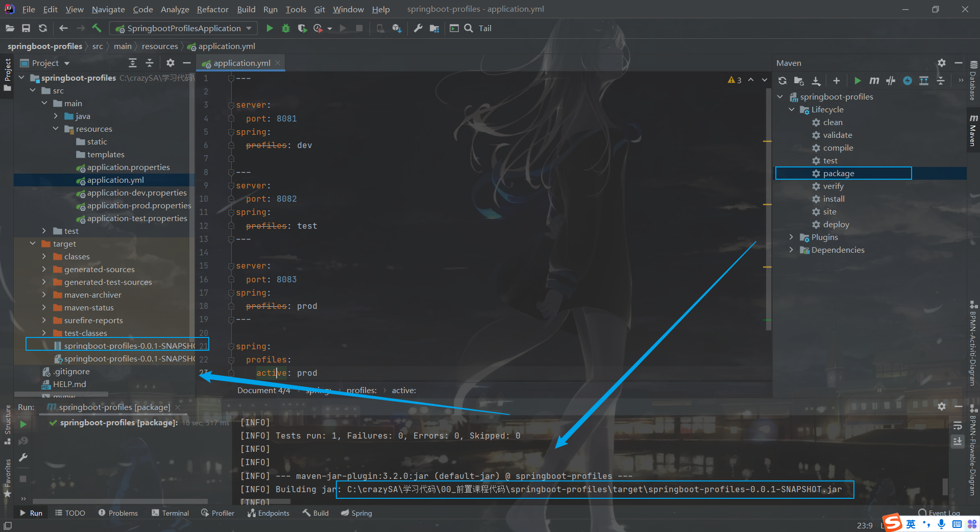The height and width of the screenshot is (532, 980).
Task: Rerun package build in Run panel
Action: 23,424
